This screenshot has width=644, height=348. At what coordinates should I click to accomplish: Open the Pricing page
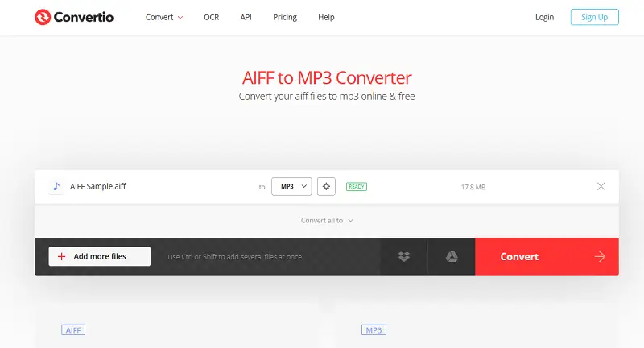coord(285,17)
